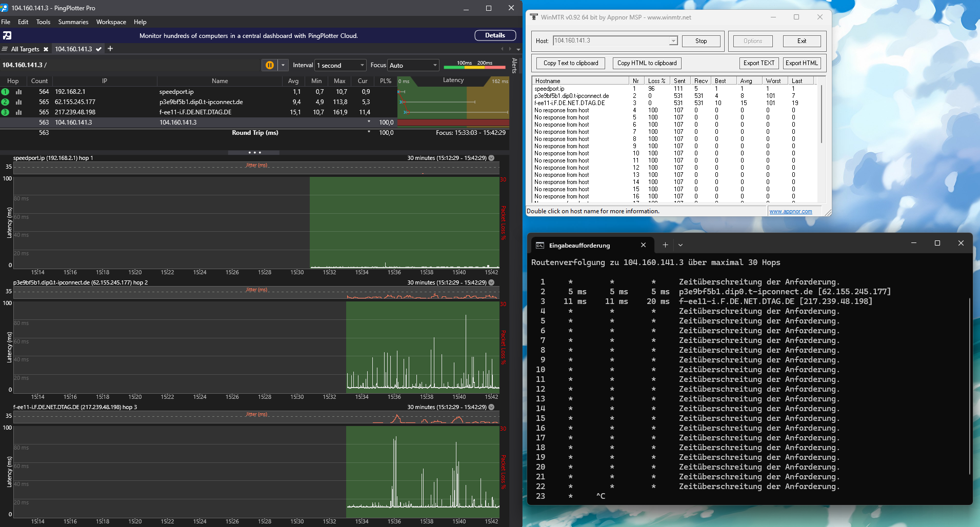Image resolution: width=980 pixels, height=527 pixels.
Task: Select the green hop 3 circle
Action: [5, 112]
